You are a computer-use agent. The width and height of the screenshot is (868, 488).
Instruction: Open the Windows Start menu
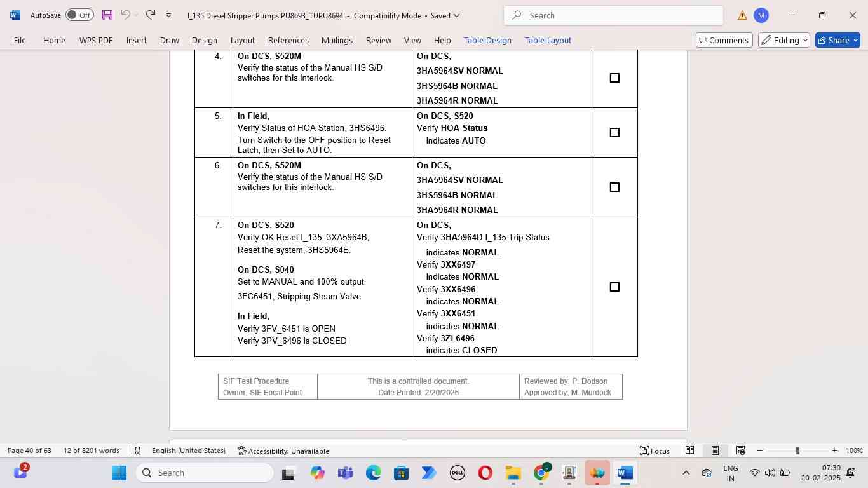pyautogui.click(x=119, y=473)
